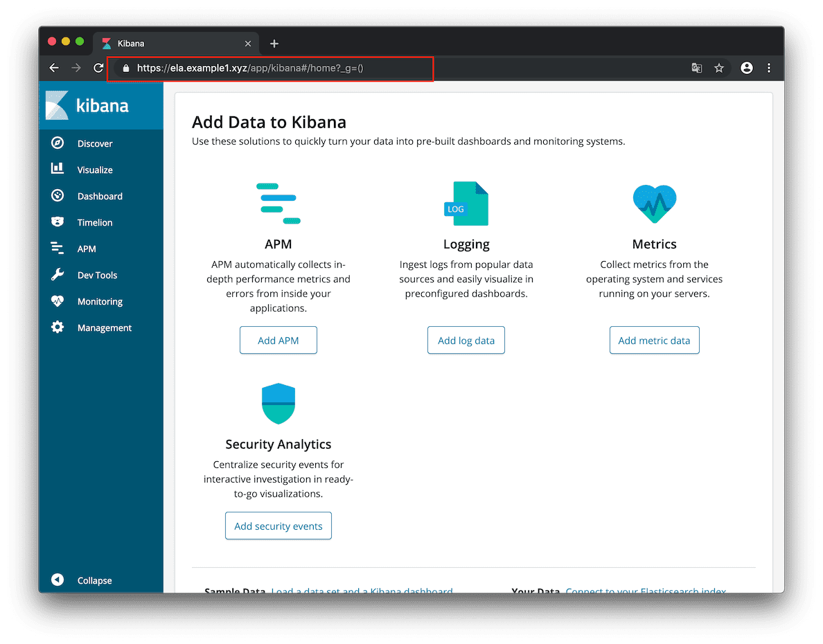Click the padlock site info icon

click(126, 69)
